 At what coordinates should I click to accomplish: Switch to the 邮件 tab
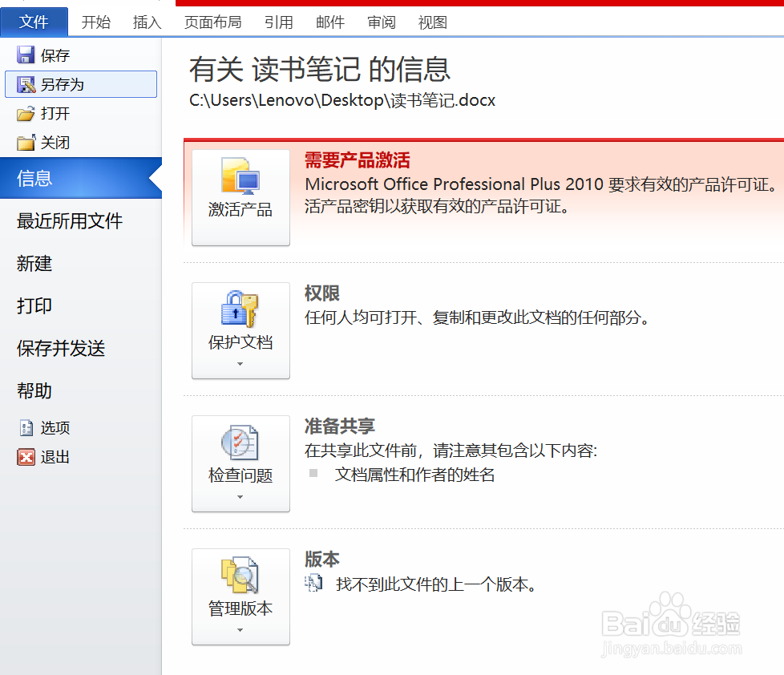(330, 22)
